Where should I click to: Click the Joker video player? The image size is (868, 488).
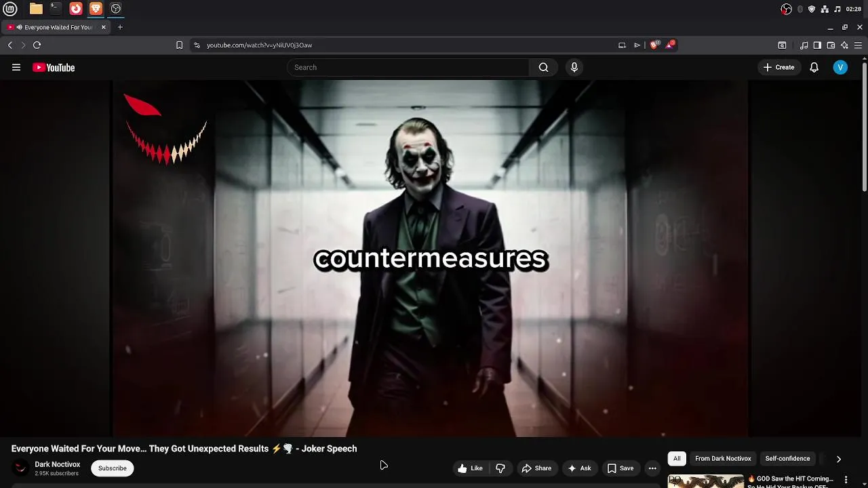[430, 258]
